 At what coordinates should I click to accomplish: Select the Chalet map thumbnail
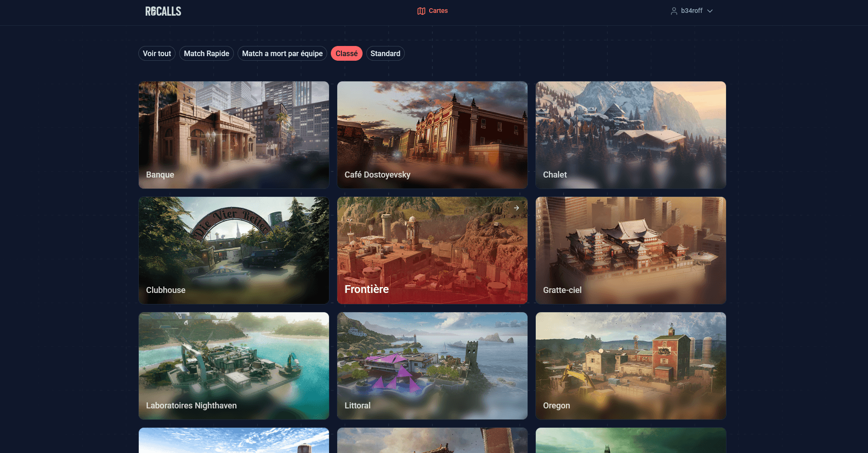(630, 135)
